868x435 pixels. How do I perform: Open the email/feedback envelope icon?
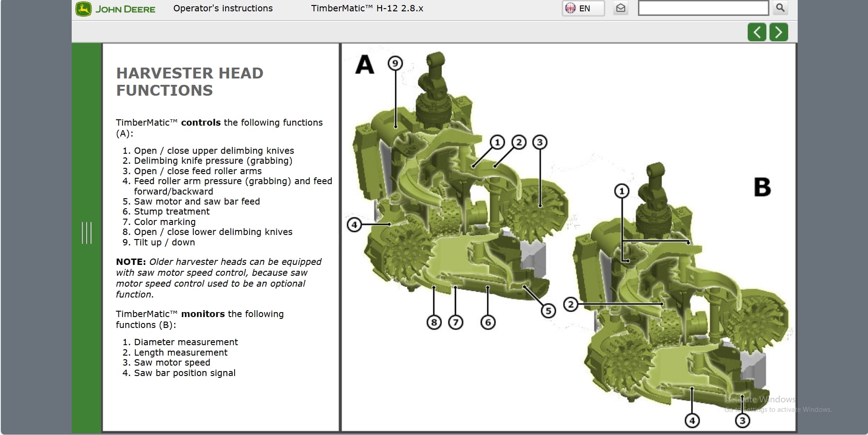pyautogui.click(x=620, y=8)
